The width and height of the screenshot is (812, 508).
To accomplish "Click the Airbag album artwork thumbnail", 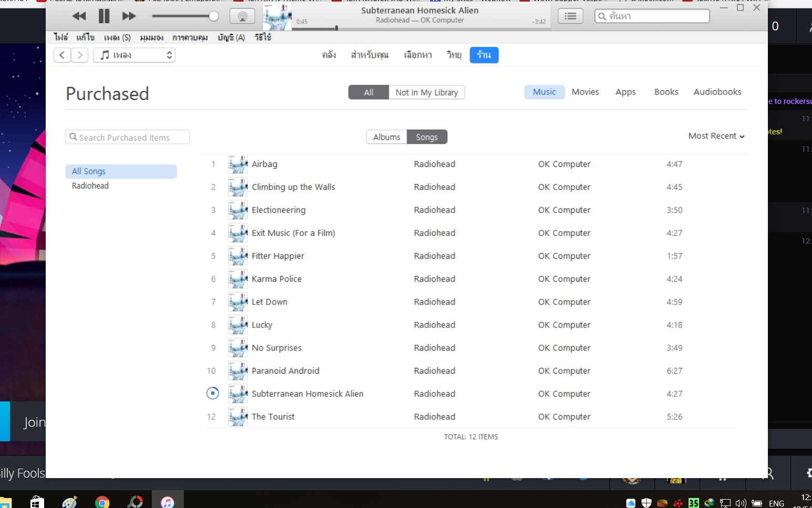I will 238,164.
